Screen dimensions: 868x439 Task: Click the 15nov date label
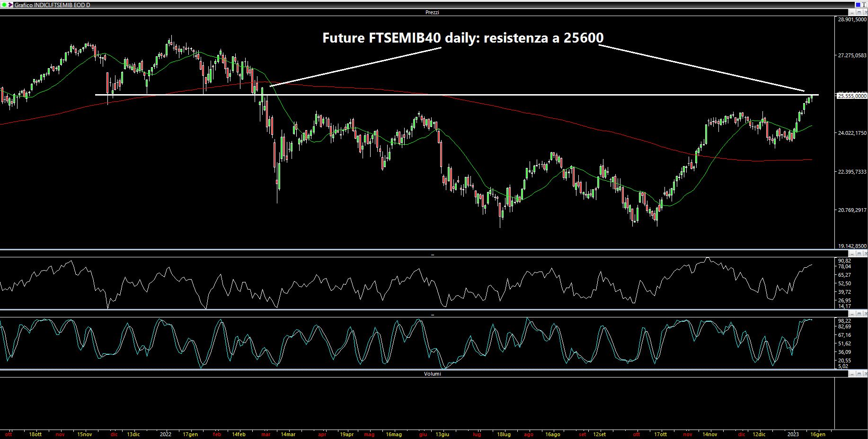[84, 434]
